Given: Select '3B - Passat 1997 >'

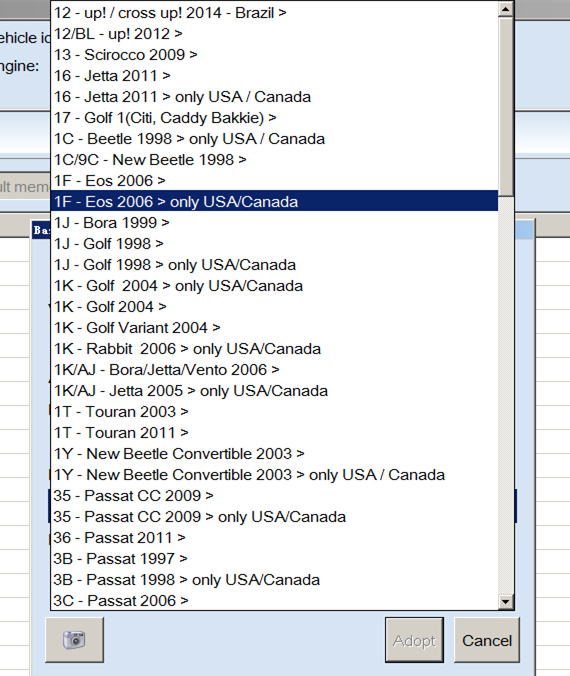Looking at the screenshot, I should tap(274, 559).
